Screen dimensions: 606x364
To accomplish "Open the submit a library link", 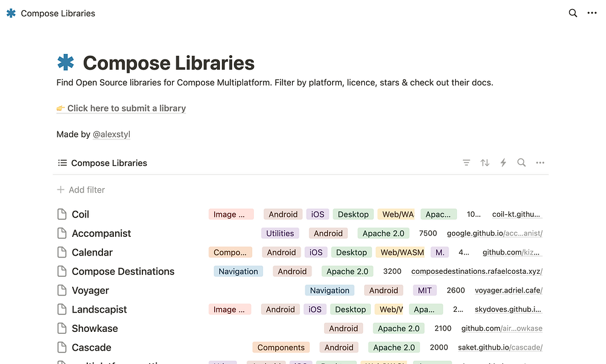I will 121,108.
